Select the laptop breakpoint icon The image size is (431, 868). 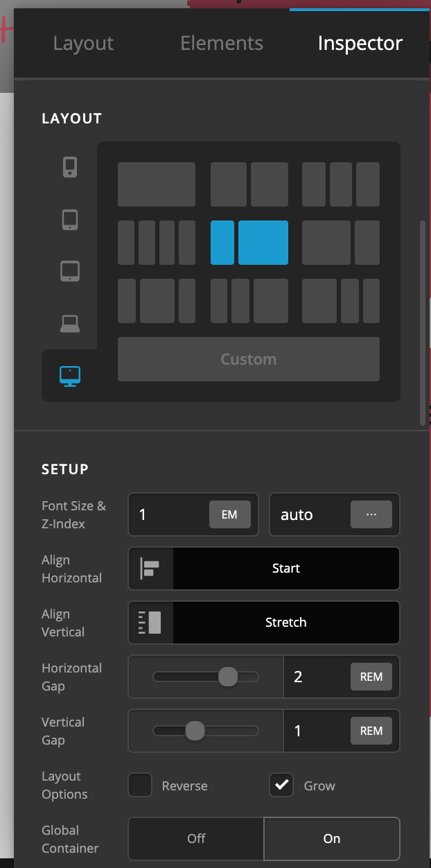click(69, 323)
